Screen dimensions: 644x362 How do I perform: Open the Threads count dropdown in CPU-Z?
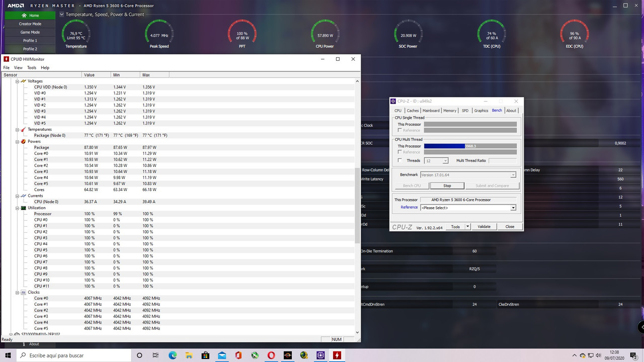tap(445, 160)
